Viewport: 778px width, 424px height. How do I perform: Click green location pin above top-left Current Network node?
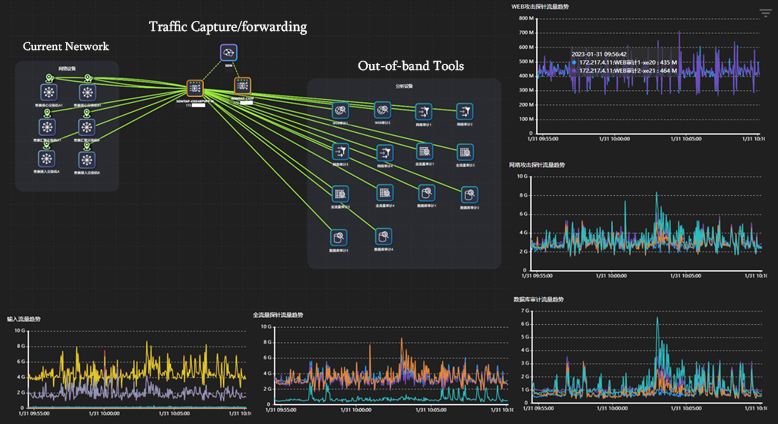point(47,77)
